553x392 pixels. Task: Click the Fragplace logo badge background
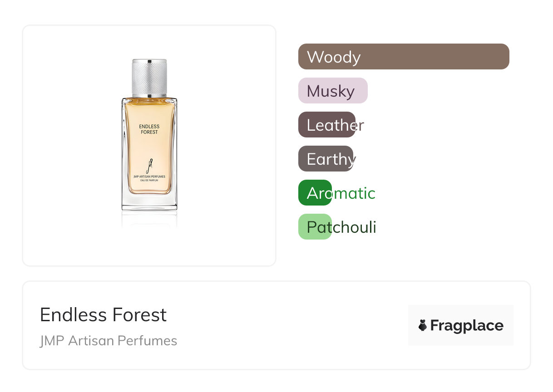point(460,313)
